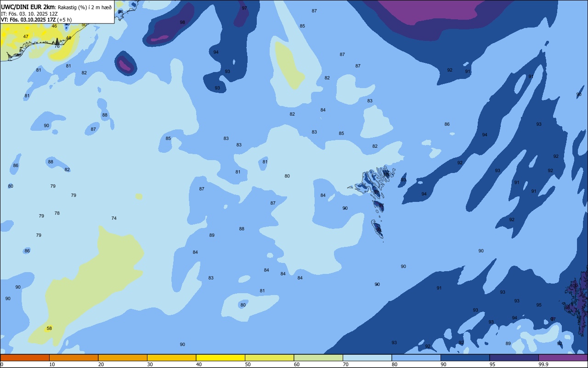The image size is (588, 368).
Task: Click the humidity value '47' in the yellow area
Action: click(x=26, y=37)
